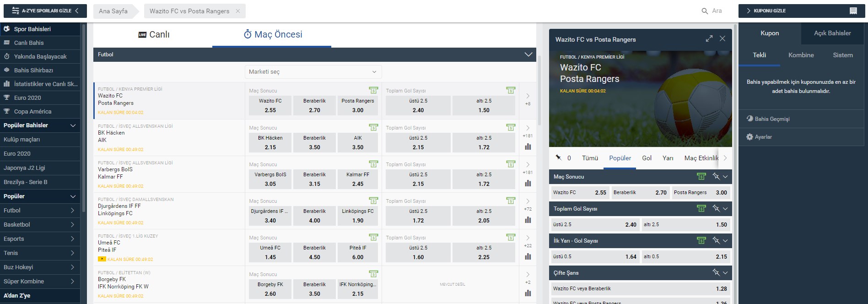Screen dimensions: 868x304
Task: Click A-Z'YE SPORLARI GİZLE button
Action: click(x=45, y=11)
